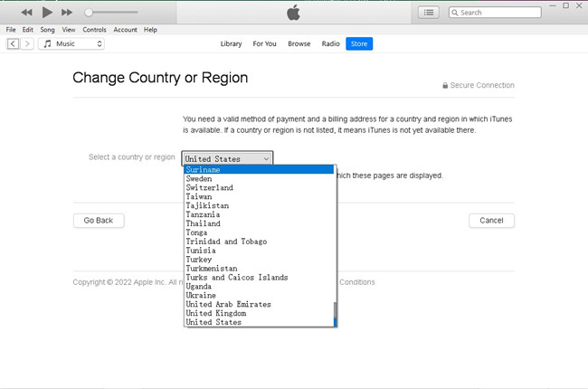588x389 pixels.
Task: Switch to the Store tab
Action: (x=359, y=44)
